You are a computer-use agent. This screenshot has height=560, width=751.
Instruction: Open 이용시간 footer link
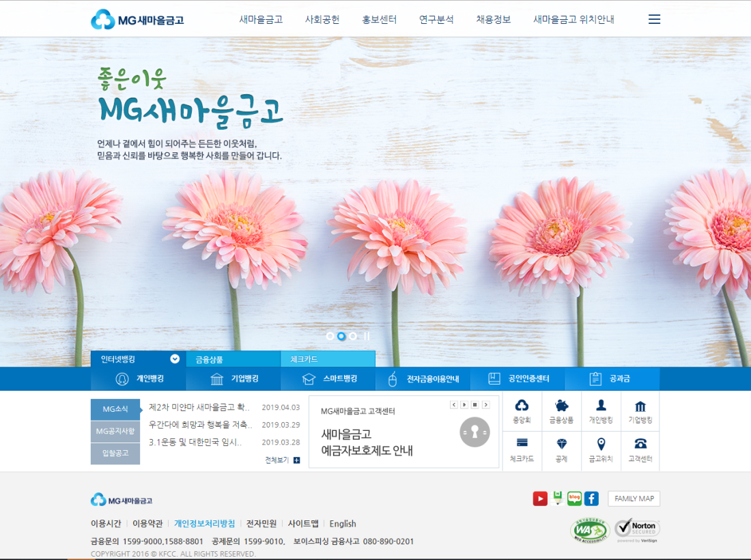tap(106, 524)
